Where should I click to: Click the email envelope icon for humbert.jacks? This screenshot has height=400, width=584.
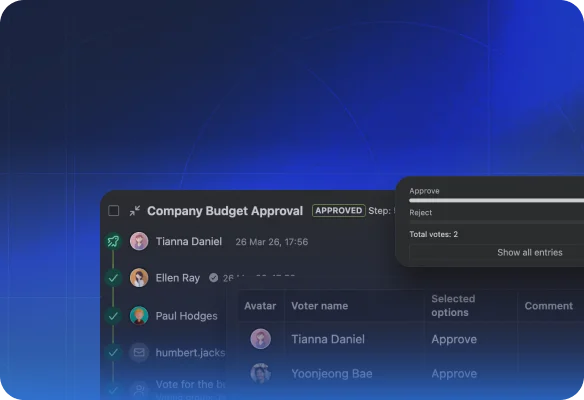pyautogui.click(x=139, y=352)
